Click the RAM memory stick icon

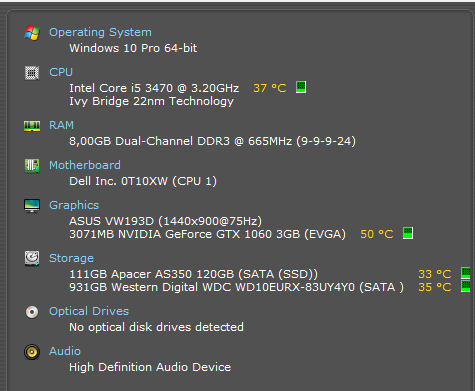(32, 126)
